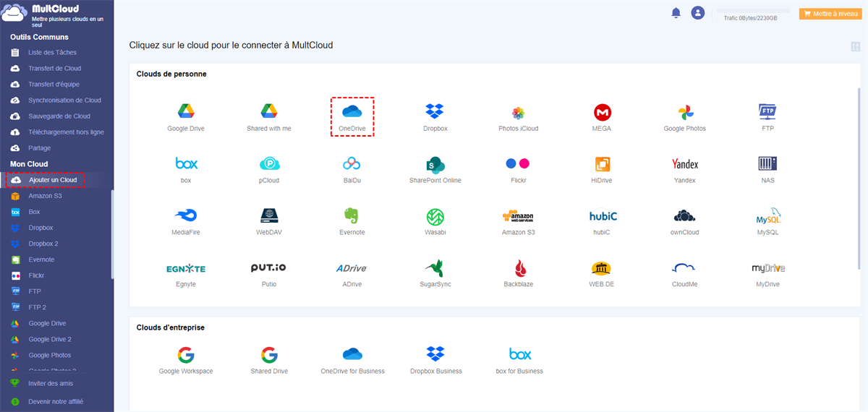Connect the Putio cloud

coord(269,274)
